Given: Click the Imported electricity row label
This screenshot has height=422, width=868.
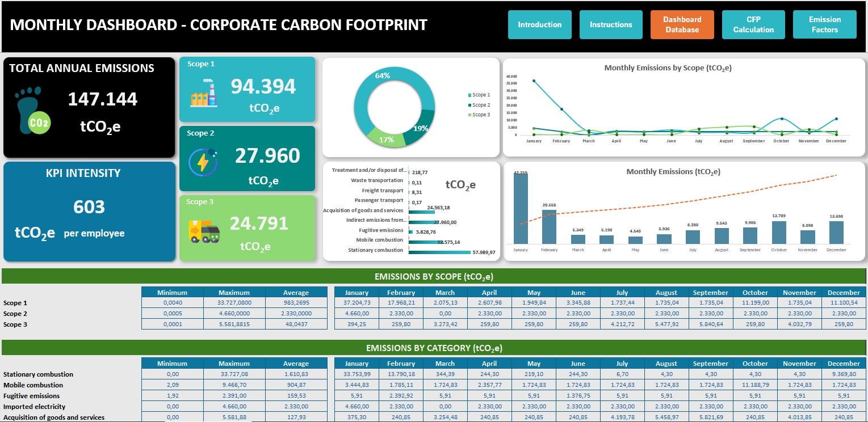Looking at the screenshot, I should click(34, 407).
